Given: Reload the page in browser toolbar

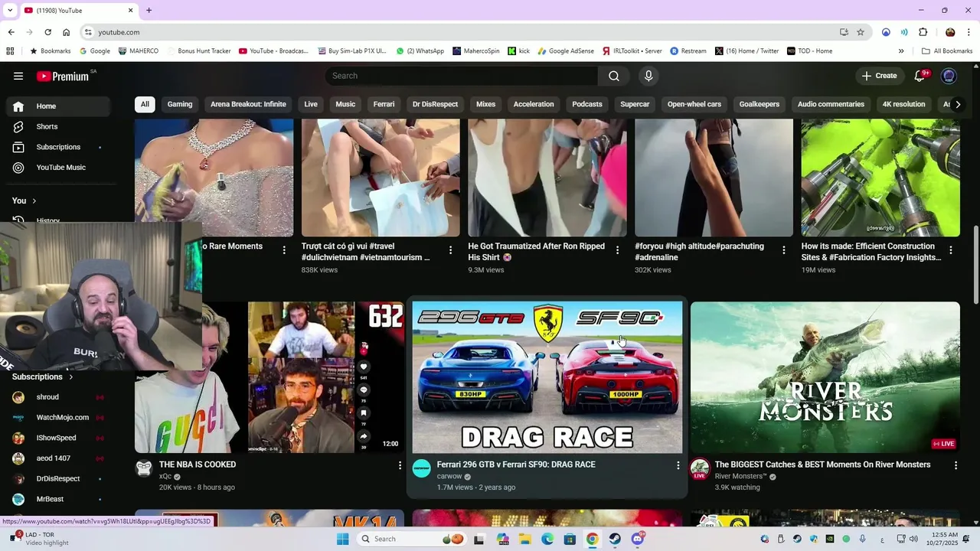Looking at the screenshot, I should pos(47,32).
